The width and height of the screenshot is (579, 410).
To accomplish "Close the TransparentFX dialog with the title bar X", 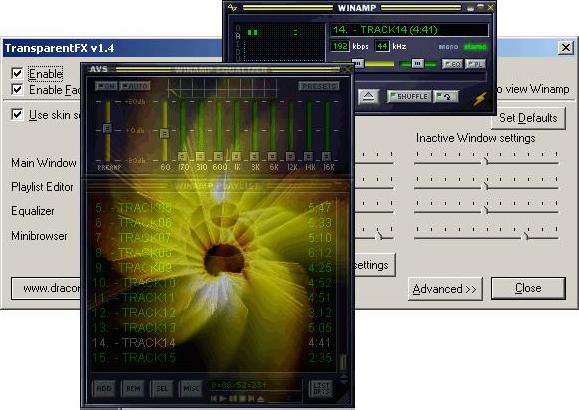I will coord(566,48).
